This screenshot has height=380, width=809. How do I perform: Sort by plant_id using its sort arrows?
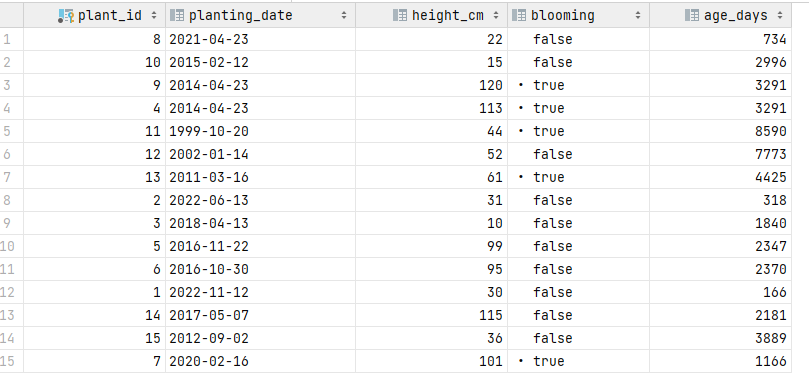154,16
